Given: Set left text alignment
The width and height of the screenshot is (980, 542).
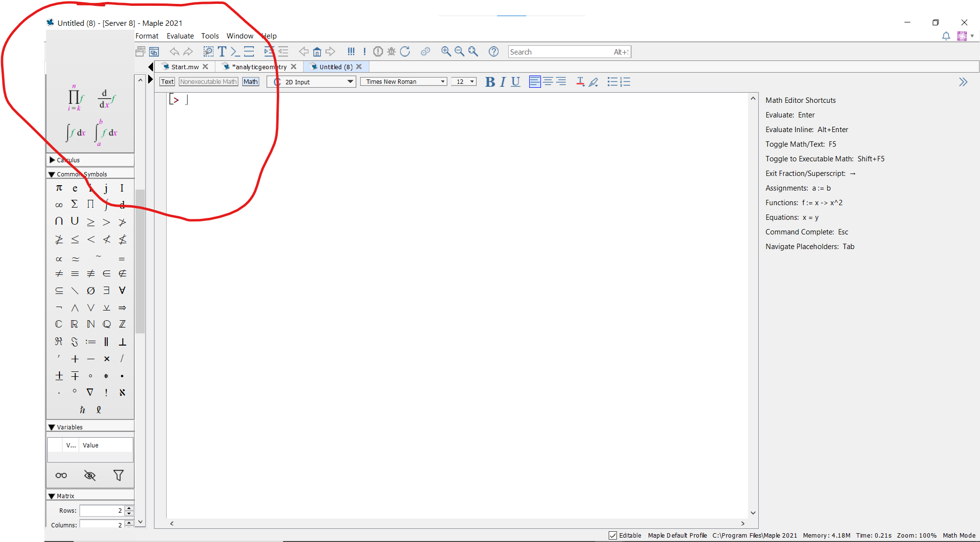Looking at the screenshot, I should pos(535,82).
